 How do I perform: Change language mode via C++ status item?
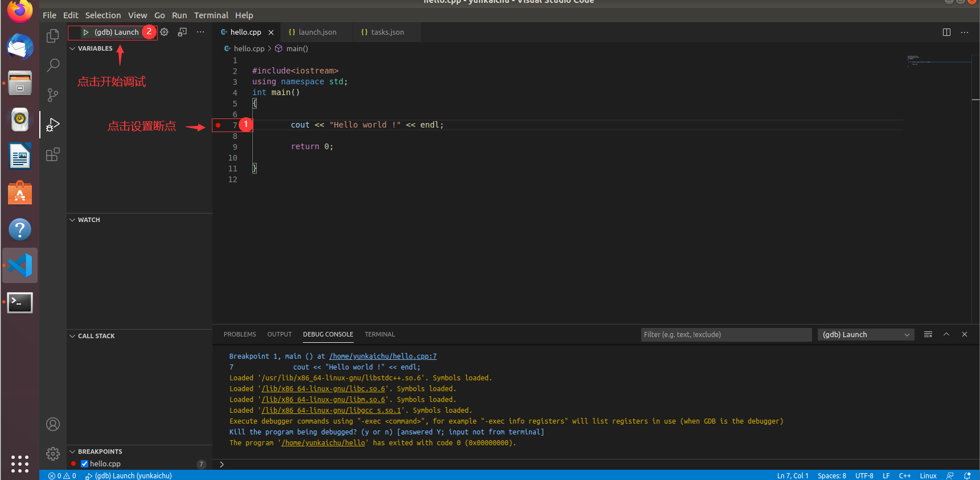(905, 475)
